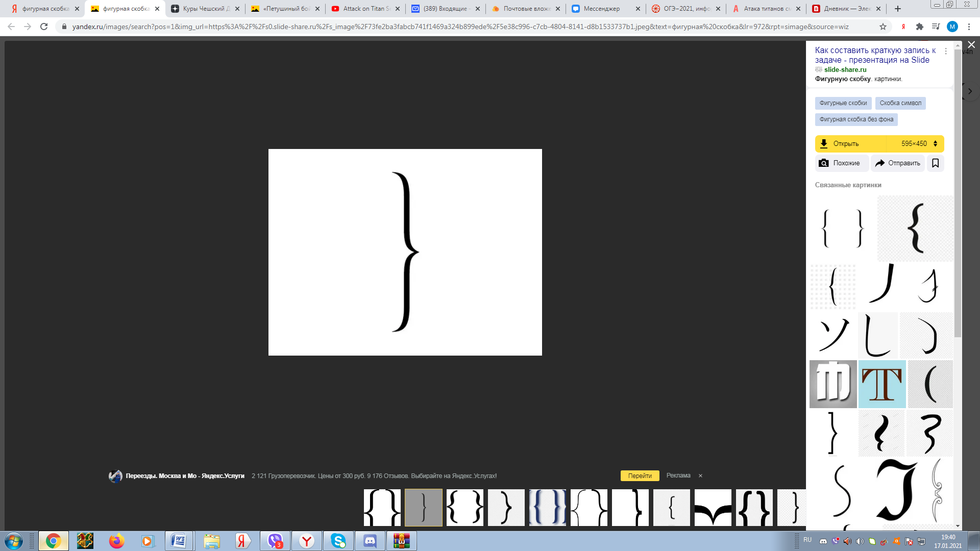
Task: Open Skype from the taskbar
Action: [338, 541]
